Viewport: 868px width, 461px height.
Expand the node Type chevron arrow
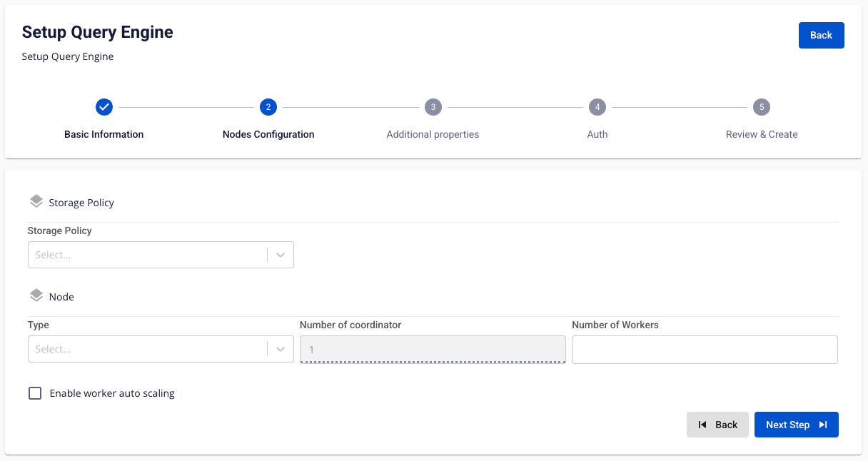(x=281, y=349)
